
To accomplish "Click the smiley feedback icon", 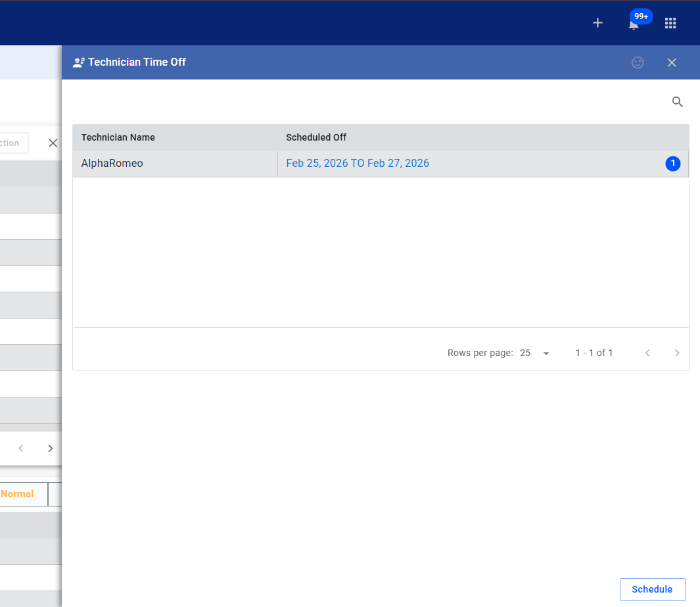I will 638,62.
